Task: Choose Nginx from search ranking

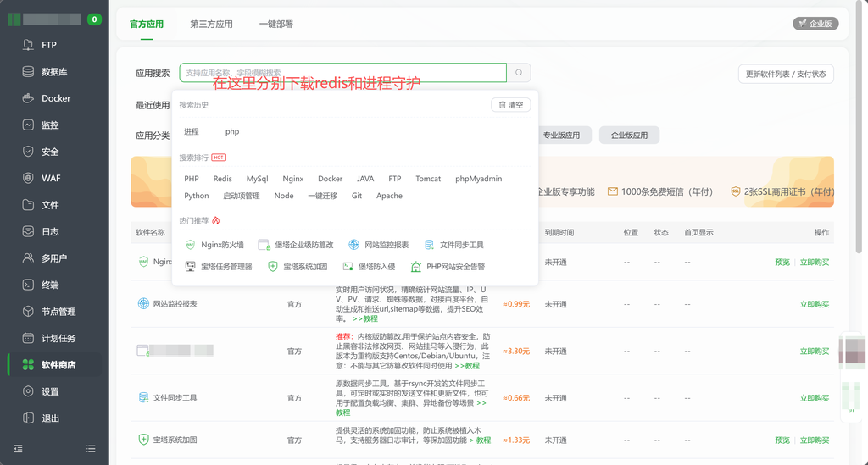Action: click(292, 179)
